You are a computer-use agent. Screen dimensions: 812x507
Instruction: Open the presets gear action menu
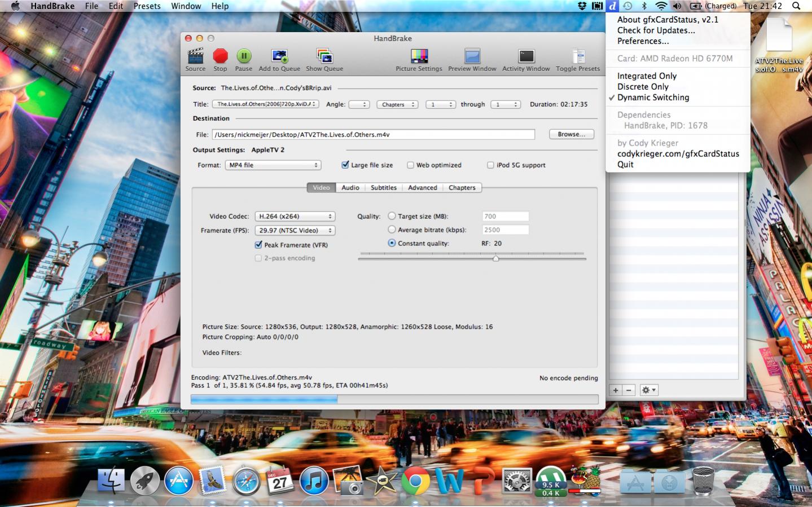tap(649, 390)
